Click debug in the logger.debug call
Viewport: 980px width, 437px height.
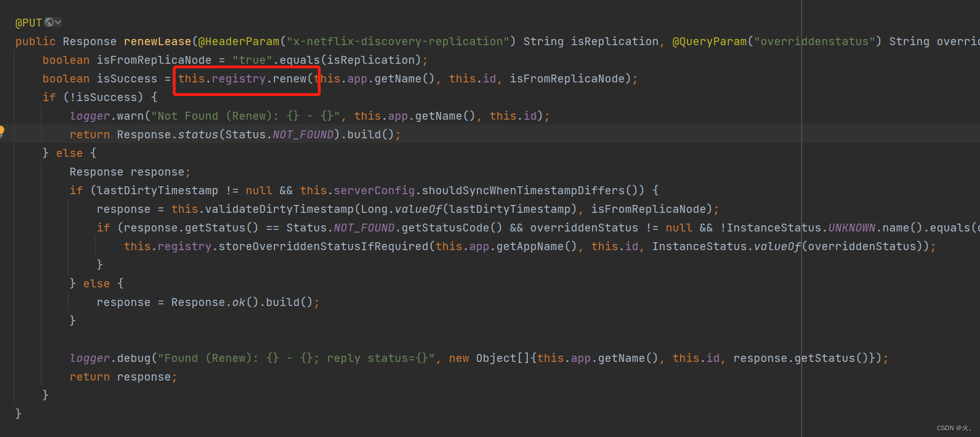click(134, 358)
